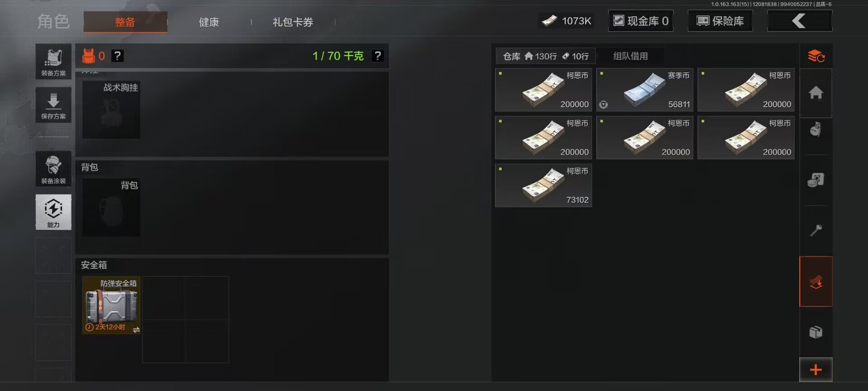Select the 柯恩币 73102 stack
The image size is (868, 391).
pyautogui.click(x=543, y=186)
